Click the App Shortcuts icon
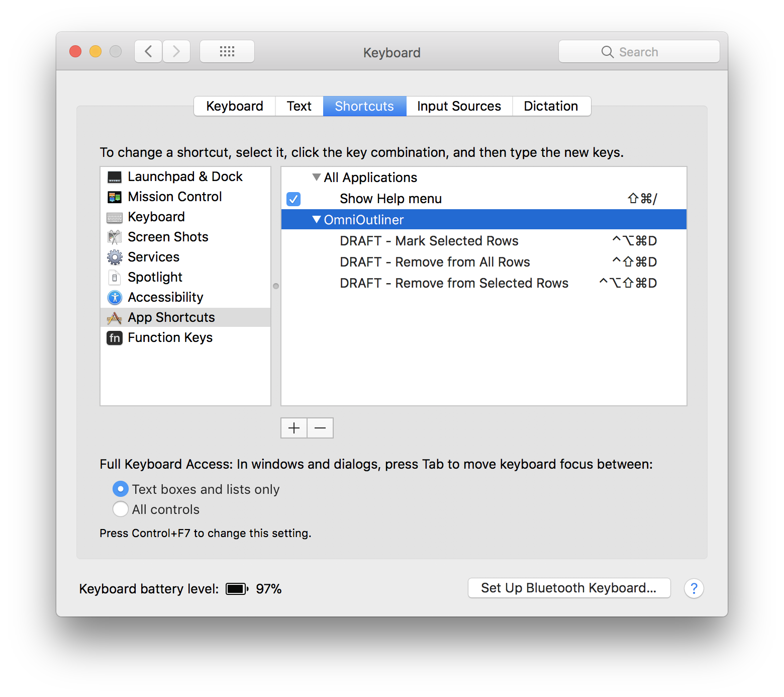 pos(115,318)
